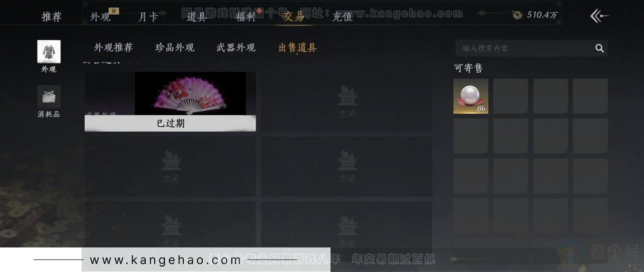
Task: Click the magnifying glass search icon
Action: (x=599, y=48)
